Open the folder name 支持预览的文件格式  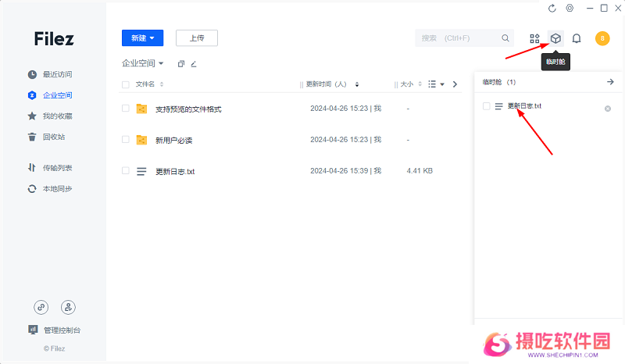click(188, 109)
